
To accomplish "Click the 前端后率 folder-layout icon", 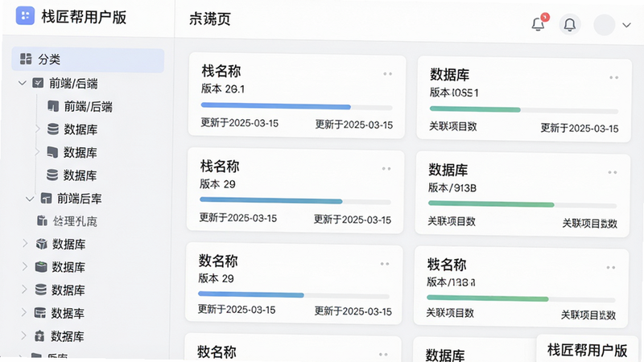I will tap(46, 199).
